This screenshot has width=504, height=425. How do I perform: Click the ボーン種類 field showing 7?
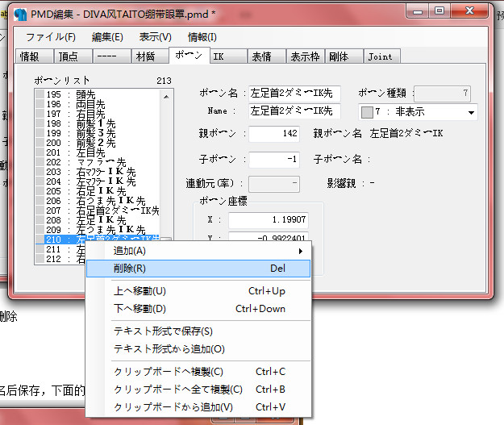(442, 94)
